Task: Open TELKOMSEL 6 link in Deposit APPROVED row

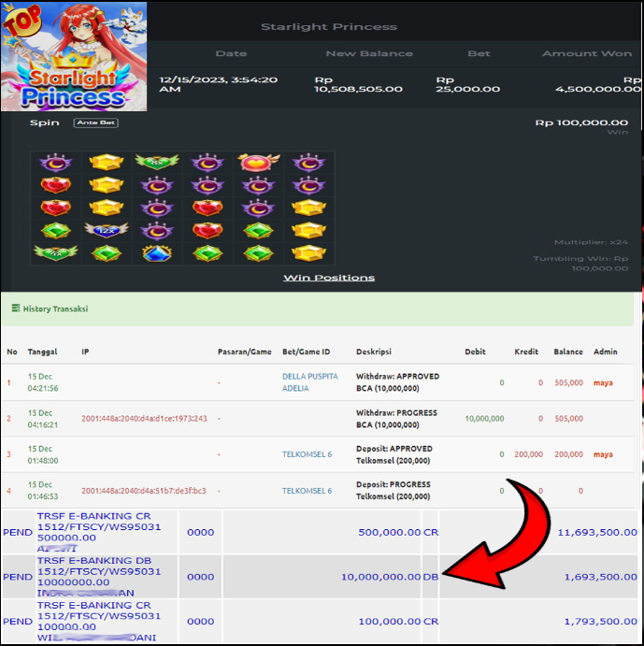Action: pyautogui.click(x=307, y=454)
